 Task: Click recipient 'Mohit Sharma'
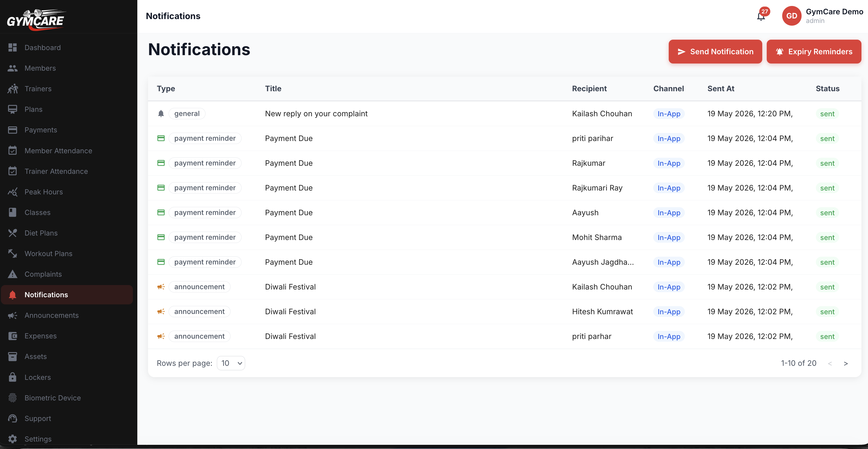pyautogui.click(x=597, y=238)
